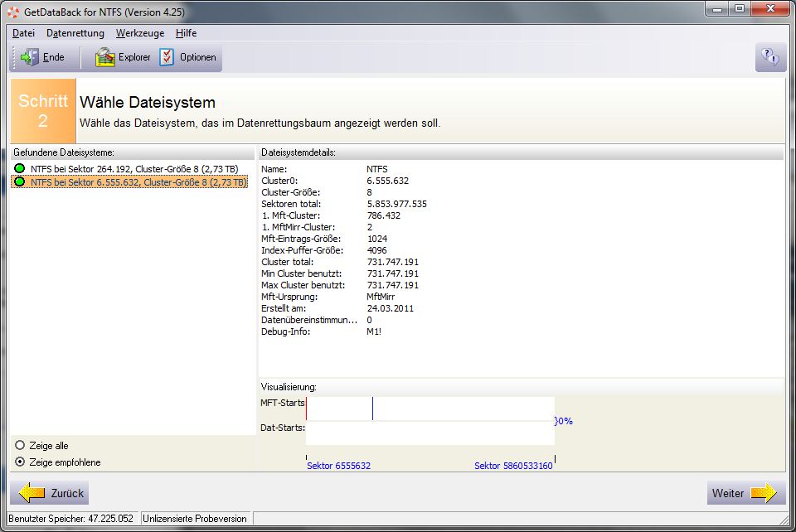
Task: Click Mft-Ursprung value MftMirr
Action: point(381,297)
